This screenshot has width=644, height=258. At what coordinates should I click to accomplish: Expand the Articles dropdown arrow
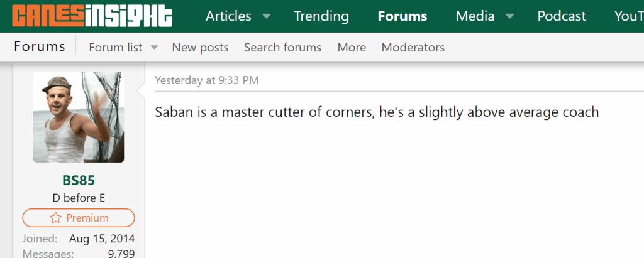(267, 16)
